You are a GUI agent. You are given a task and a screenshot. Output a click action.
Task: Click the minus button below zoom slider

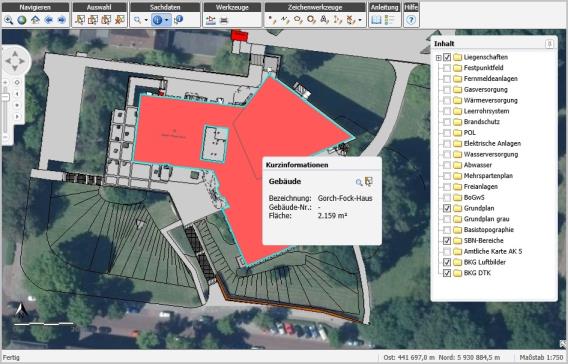(x=5, y=137)
